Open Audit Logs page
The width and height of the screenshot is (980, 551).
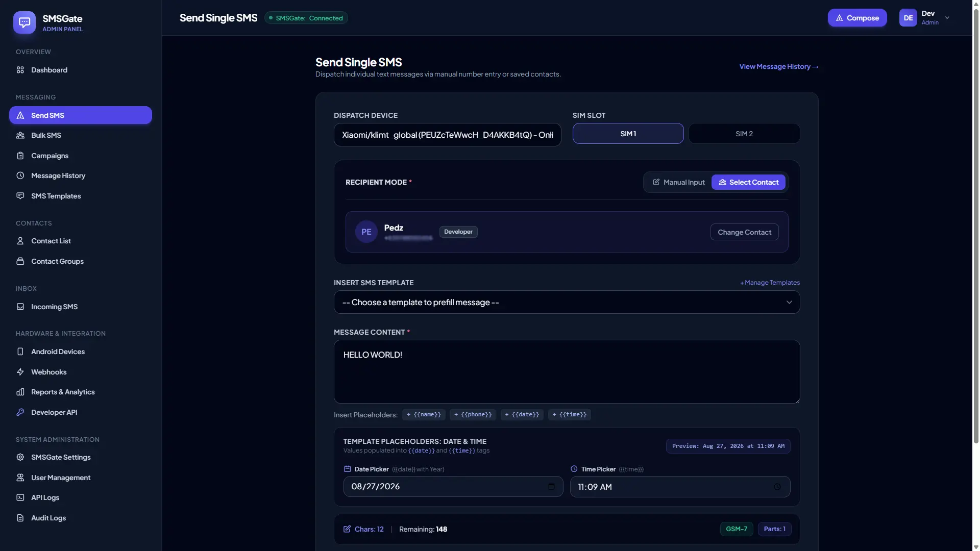81,518
